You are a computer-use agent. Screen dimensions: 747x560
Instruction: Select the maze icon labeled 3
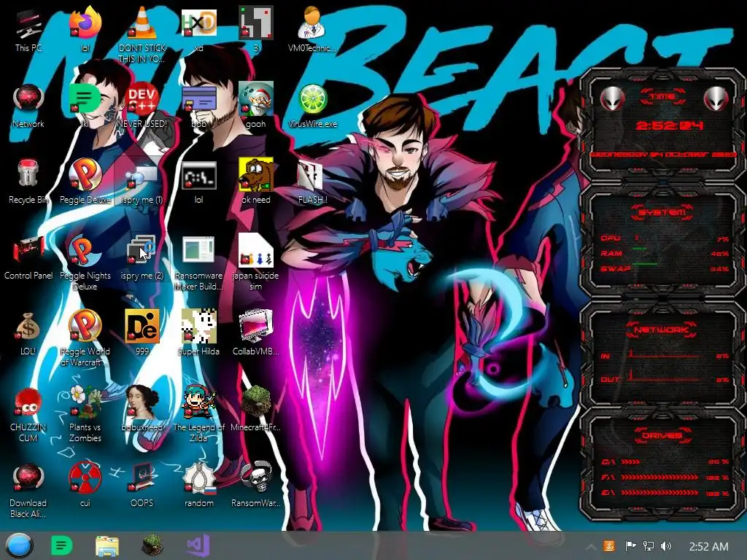coord(256,23)
